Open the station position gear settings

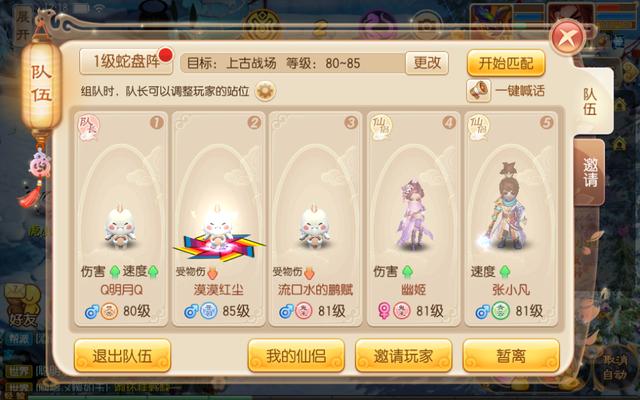(x=265, y=91)
